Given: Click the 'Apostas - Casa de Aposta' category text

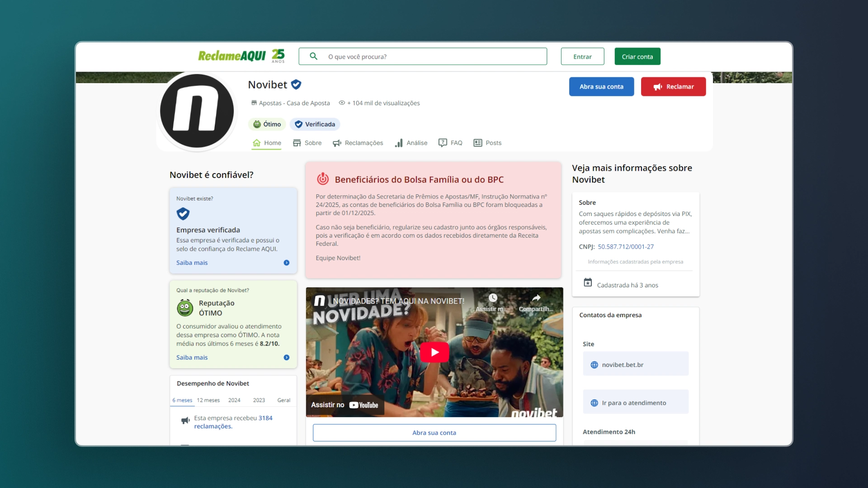Looking at the screenshot, I should [x=294, y=103].
